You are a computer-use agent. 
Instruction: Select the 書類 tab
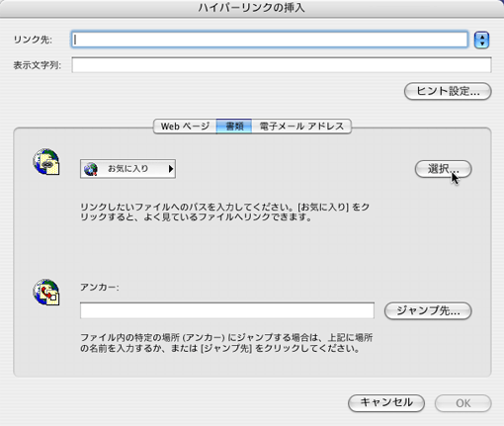pyautogui.click(x=234, y=127)
